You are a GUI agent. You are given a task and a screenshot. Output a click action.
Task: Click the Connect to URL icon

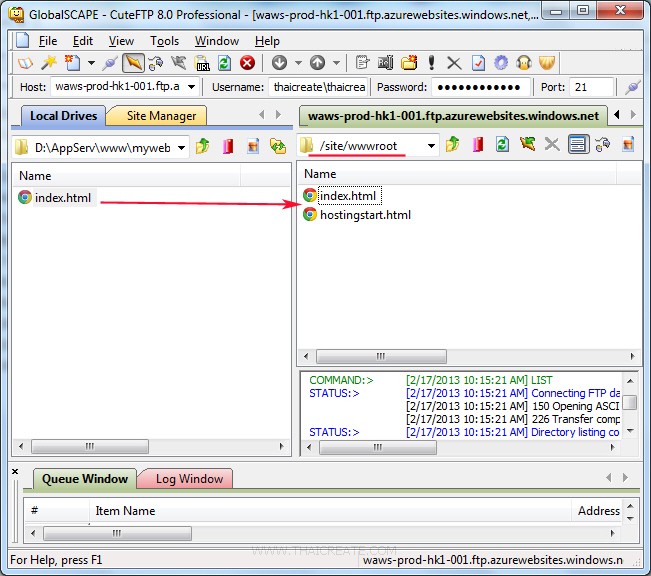(202, 63)
